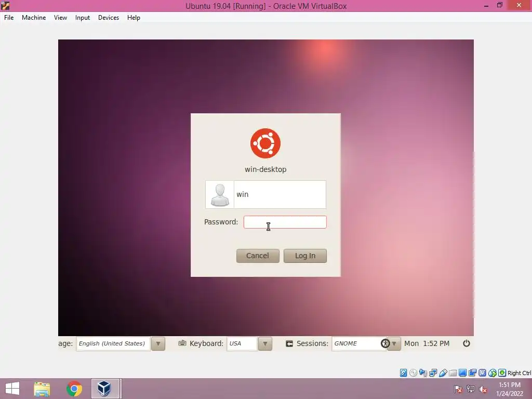This screenshot has width=532, height=399.
Task: Expand the keyboard layout dropdown arrow
Action: click(x=265, y=344)
